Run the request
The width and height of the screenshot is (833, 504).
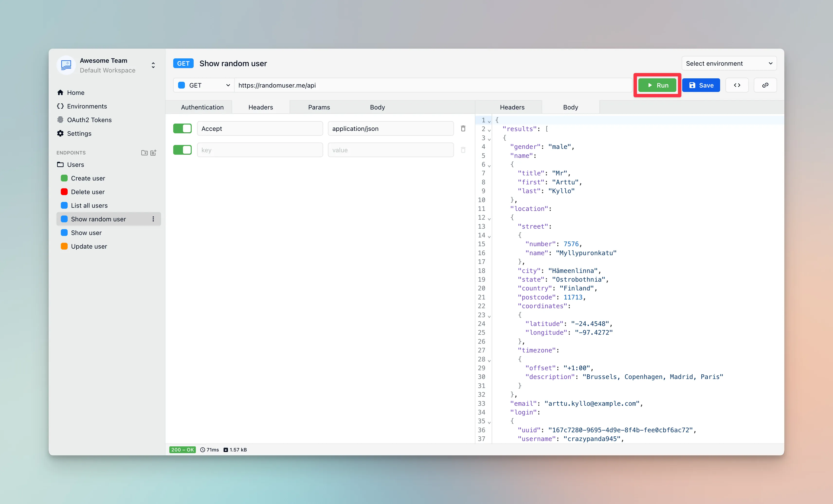coord(657,85)
